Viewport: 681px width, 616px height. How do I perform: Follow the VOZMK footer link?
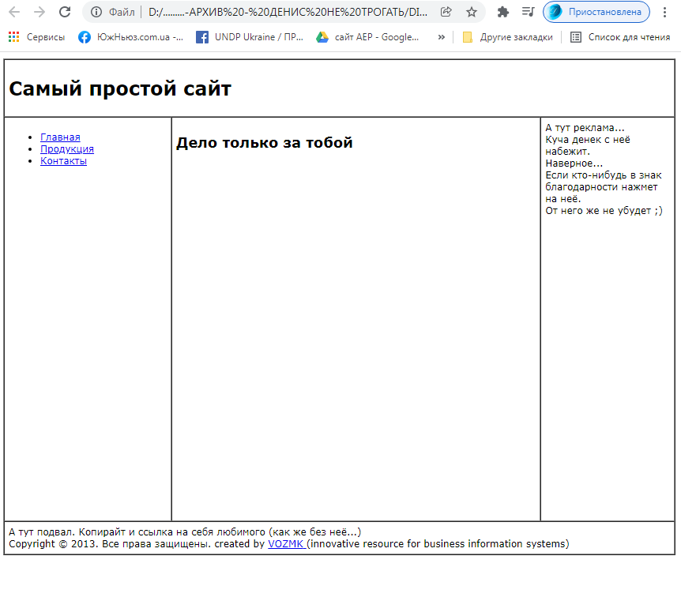(x=287, y=544)
